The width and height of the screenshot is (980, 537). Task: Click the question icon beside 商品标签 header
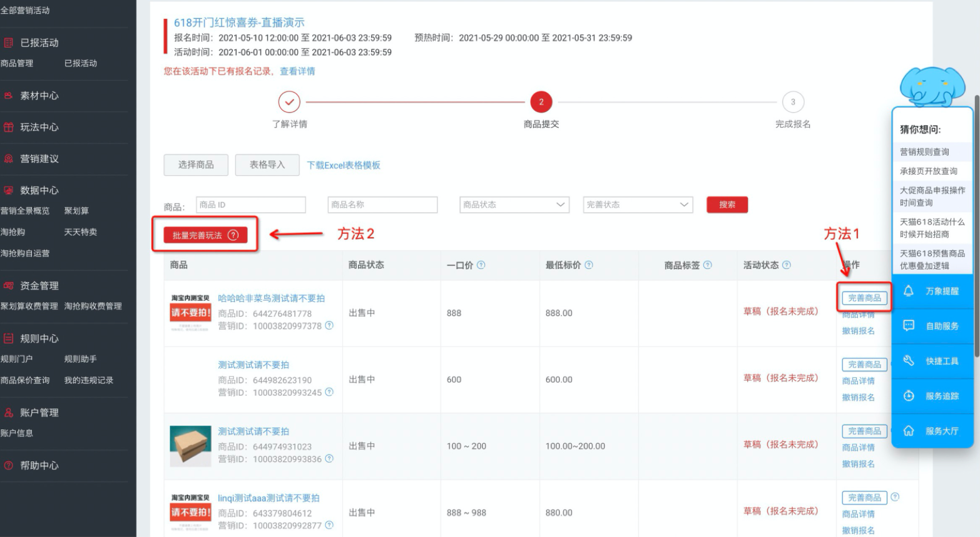point(708,265)
